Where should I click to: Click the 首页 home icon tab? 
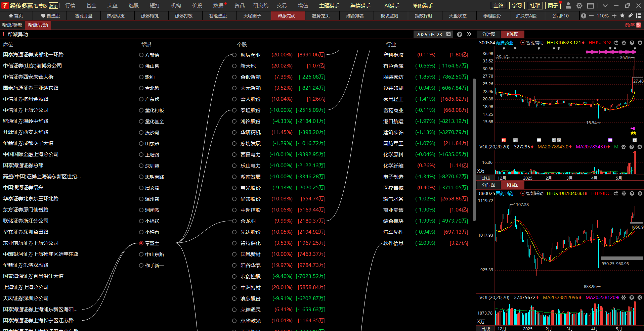16,16
